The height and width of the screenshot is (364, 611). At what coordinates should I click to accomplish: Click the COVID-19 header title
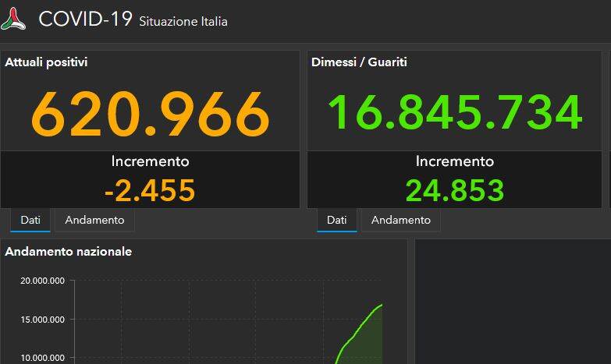(85, 19)
